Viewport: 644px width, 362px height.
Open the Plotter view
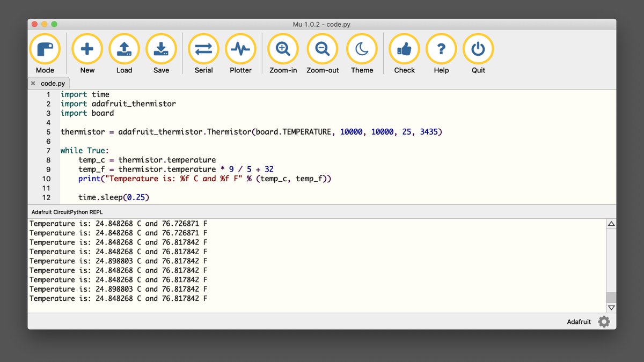tap(240, 54)
